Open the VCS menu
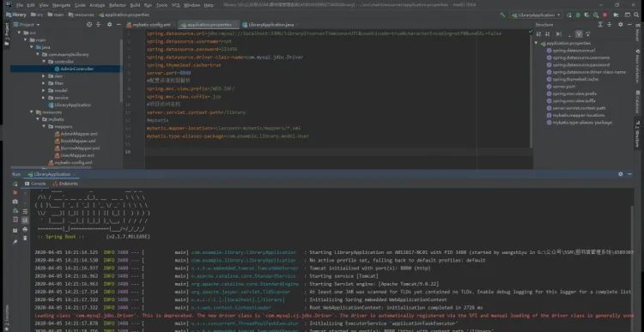 [x=175, y=5]
